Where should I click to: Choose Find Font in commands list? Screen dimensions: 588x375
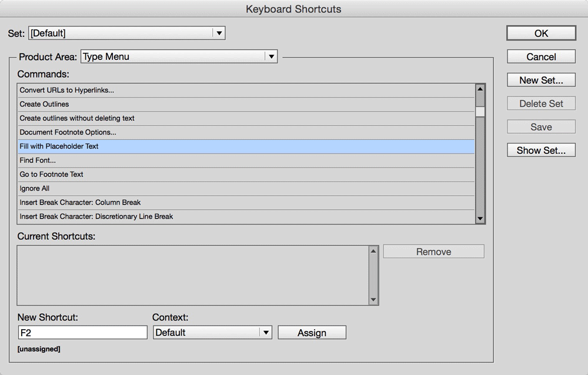point(38,160)
